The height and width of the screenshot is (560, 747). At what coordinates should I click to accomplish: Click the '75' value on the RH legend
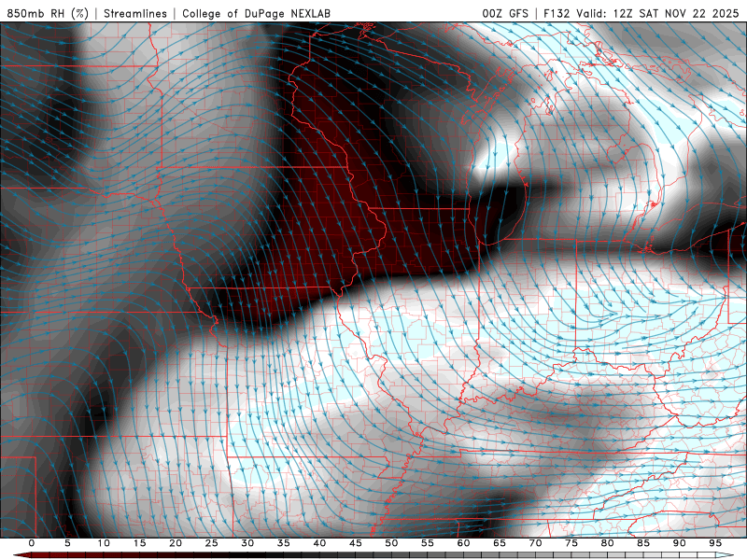(x=571, y=543)
